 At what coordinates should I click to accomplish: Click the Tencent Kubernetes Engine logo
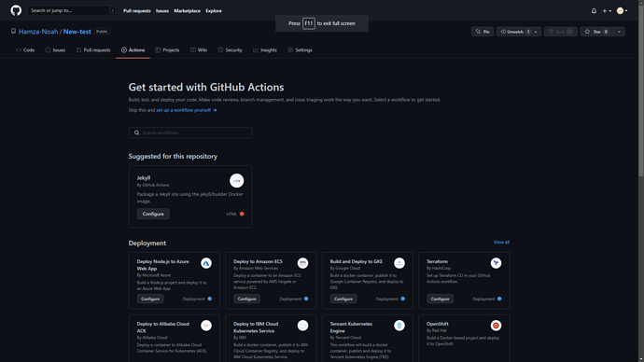click(x=399, y=326)
